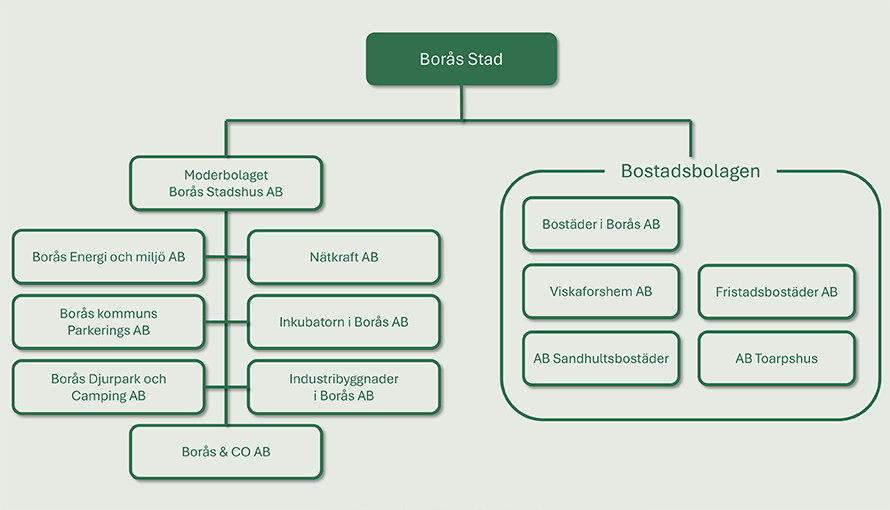Choose the Inkubatorn i Borås AB box
Screen dimensions: 890x510
tap(344, 322)
